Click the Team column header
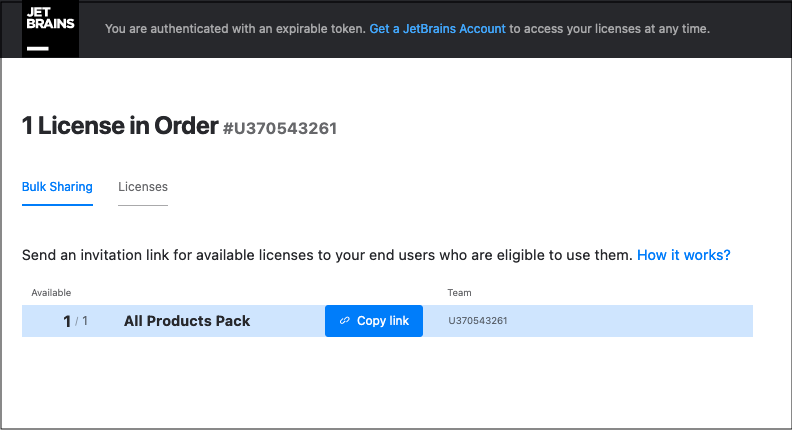The width and height of the screenshot is (792, 446). [x=460, y=293]
